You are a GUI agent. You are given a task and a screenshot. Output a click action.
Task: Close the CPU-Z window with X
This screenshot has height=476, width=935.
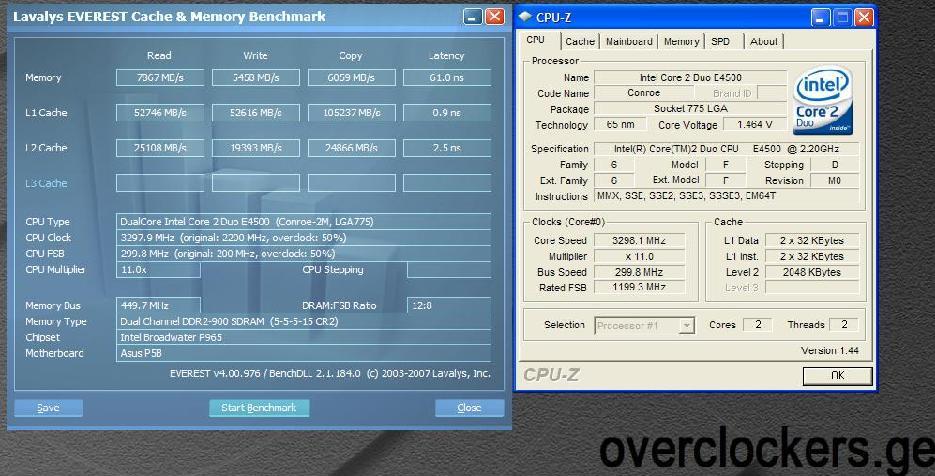point(863,17)
